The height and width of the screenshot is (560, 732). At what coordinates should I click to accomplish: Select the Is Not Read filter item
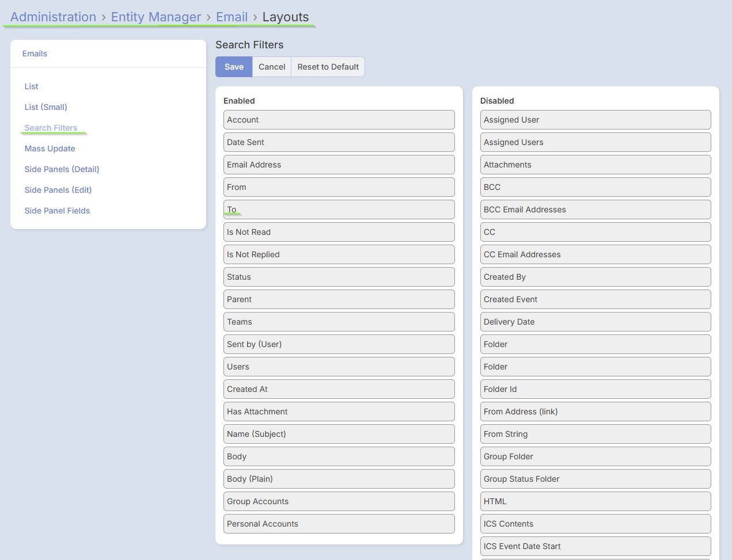click(x=339, y=232)
